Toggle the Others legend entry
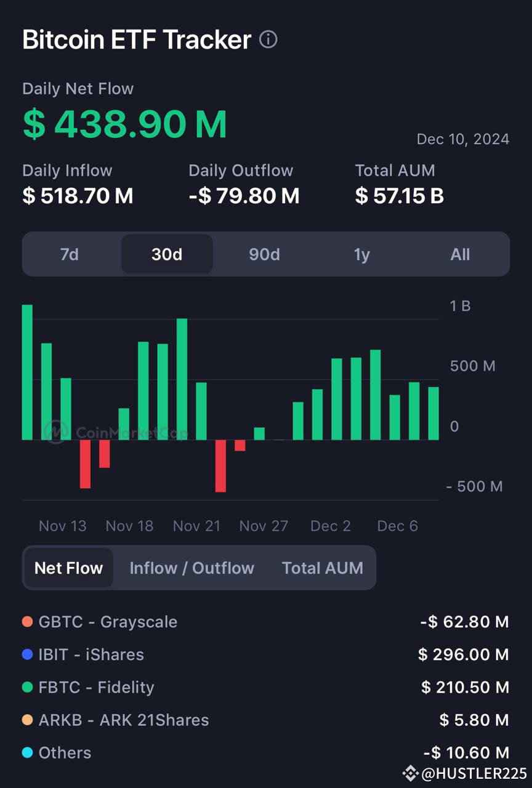The height and width of the screenshot is (788, 532). coord(65,752)
